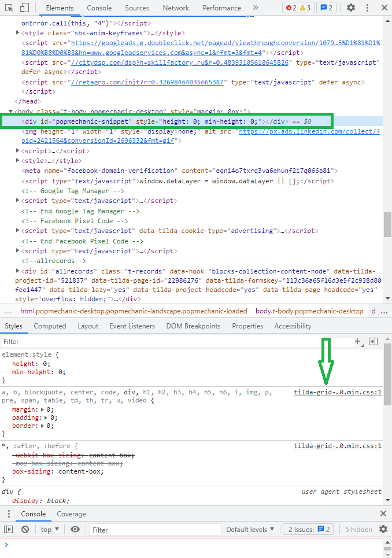Viewport: 392px width, 558px height.
Task: Click the blue issues counter badge
Action: point(327,8)
